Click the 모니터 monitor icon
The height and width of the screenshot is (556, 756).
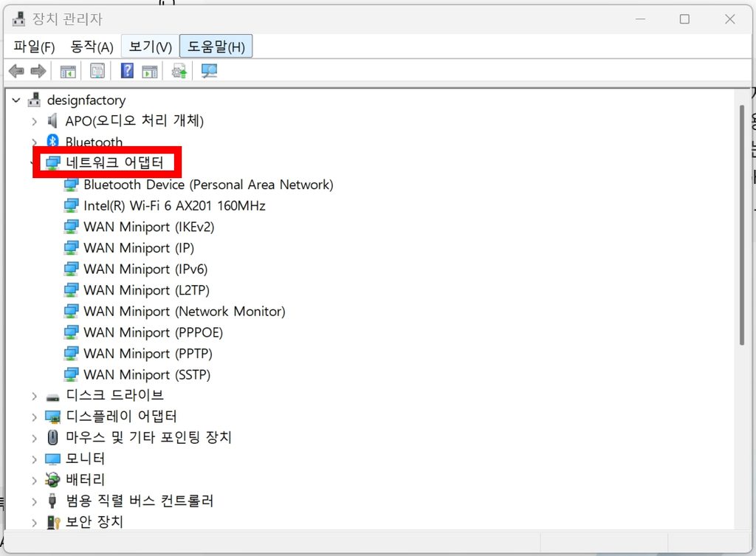pyautogui.click(x=52, y=459)
